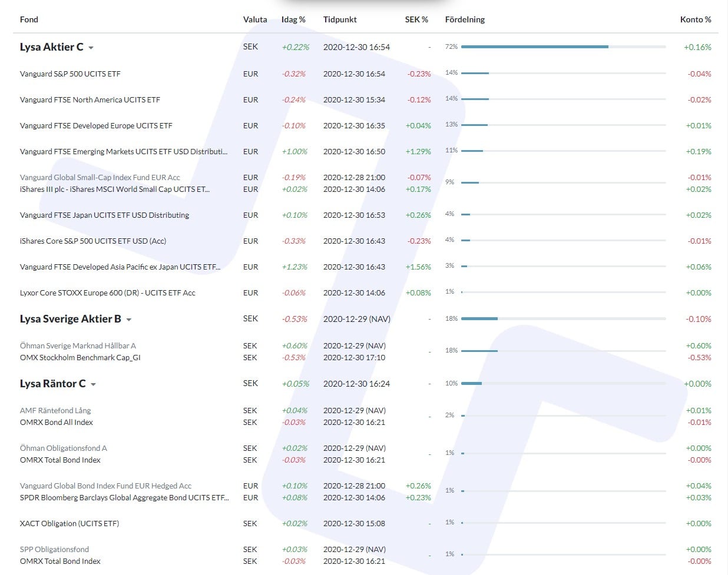Click the +0.22% Idag value for Lysa Aktier C
The width and height of the screenshot is (728, 575).
click(296, 47)
